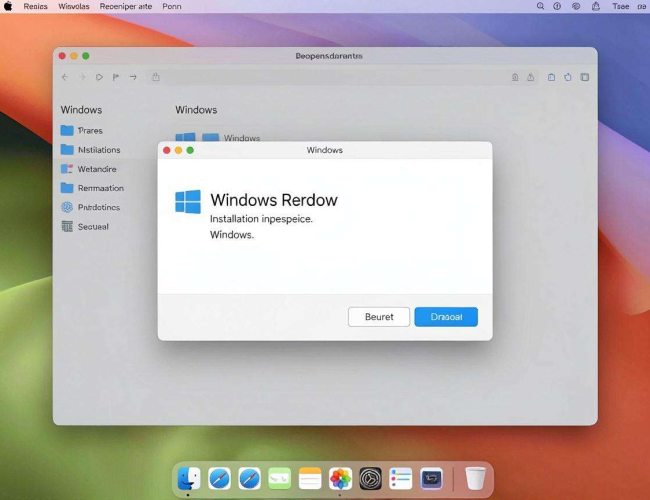Open the Photos app in the dock
The width and height of the screenshot is (650, 500).
pos(340,478)
